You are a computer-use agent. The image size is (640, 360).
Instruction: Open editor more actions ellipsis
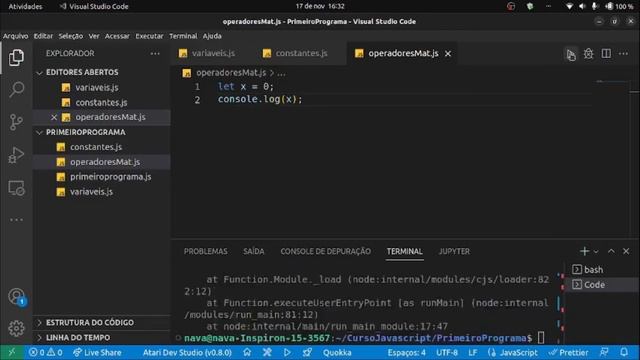[x=623, y=53]
